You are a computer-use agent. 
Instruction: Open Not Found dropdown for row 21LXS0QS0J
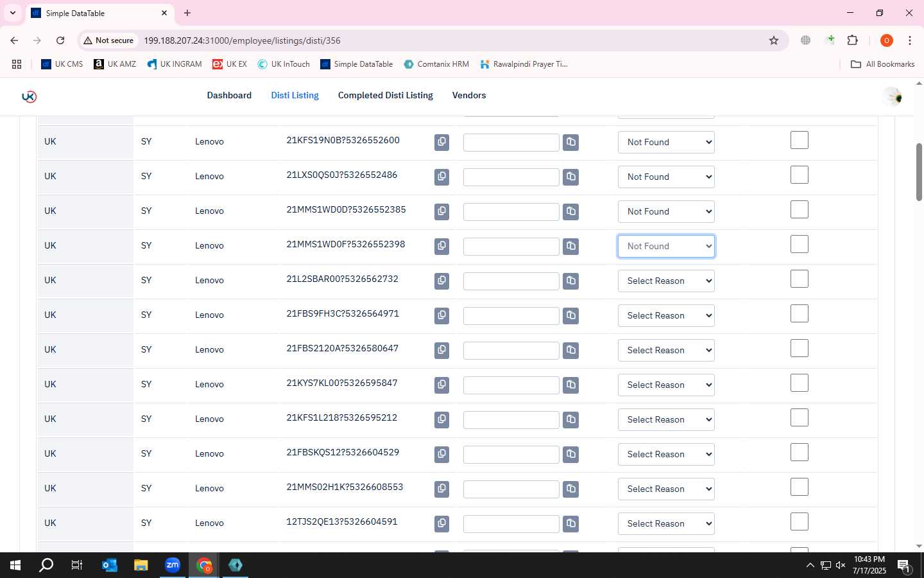coord(666,177)
